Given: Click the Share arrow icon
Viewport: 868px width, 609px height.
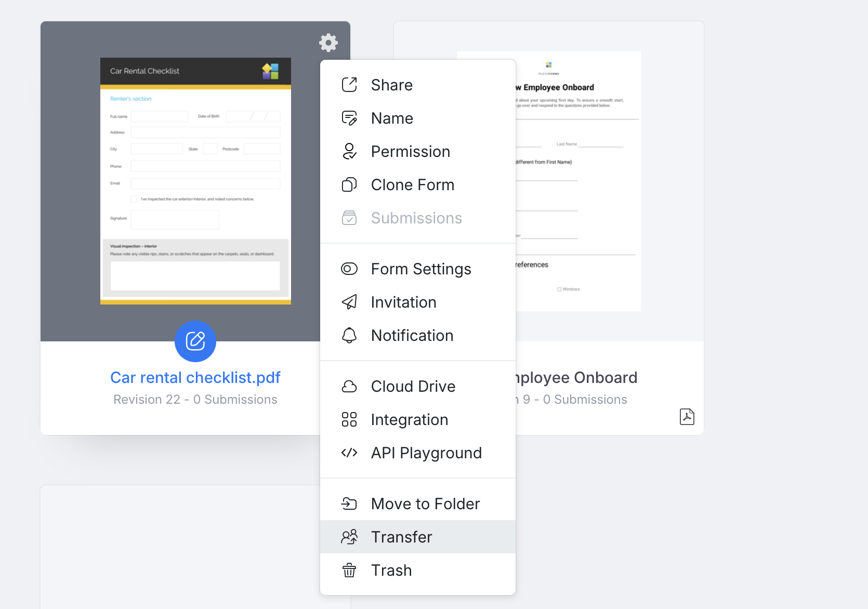Looking at the screenshot, I should 349,85.
